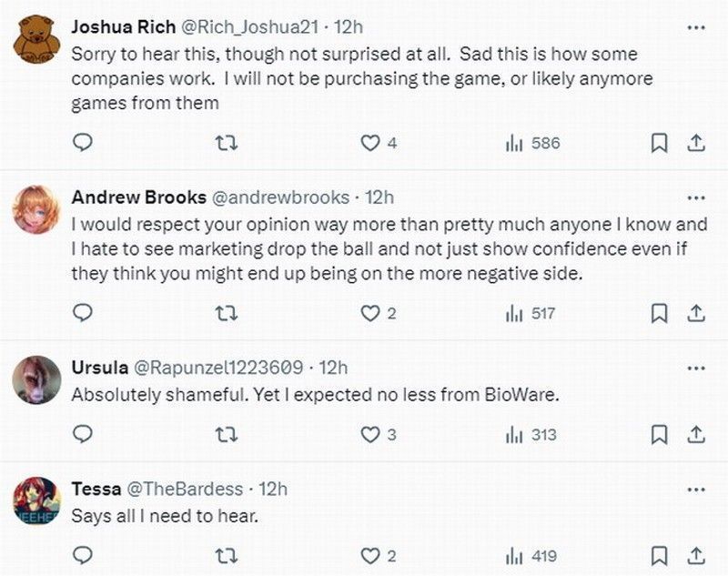Bookmark Joshua Rich's tweet
Image resolution: width=728 pixels, height=576 pixels.
660,143
